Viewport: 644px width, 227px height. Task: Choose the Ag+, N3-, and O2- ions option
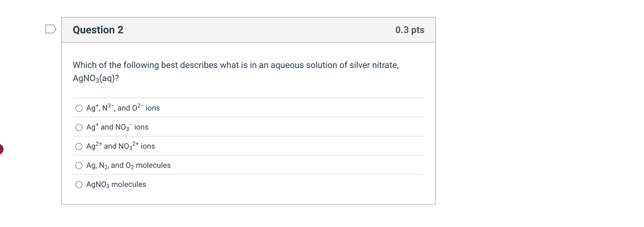(79, 108)
